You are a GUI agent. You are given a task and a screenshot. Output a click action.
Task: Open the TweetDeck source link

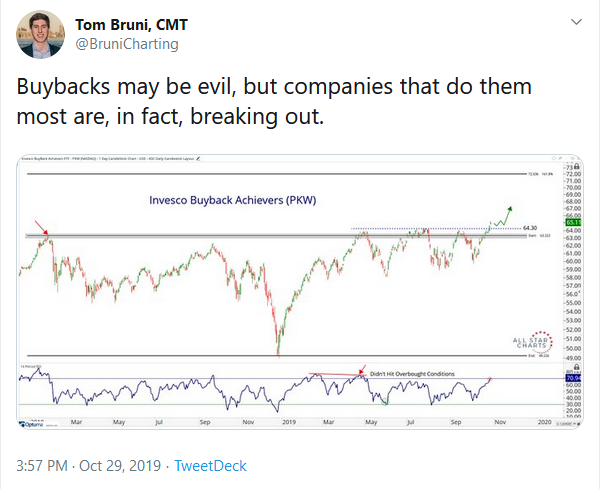tap(211, 466)
